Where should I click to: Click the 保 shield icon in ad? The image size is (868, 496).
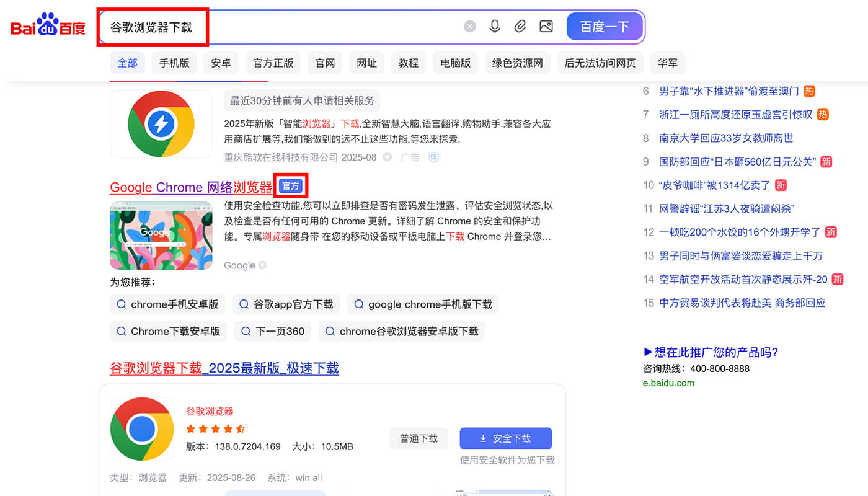click(434, 157)
